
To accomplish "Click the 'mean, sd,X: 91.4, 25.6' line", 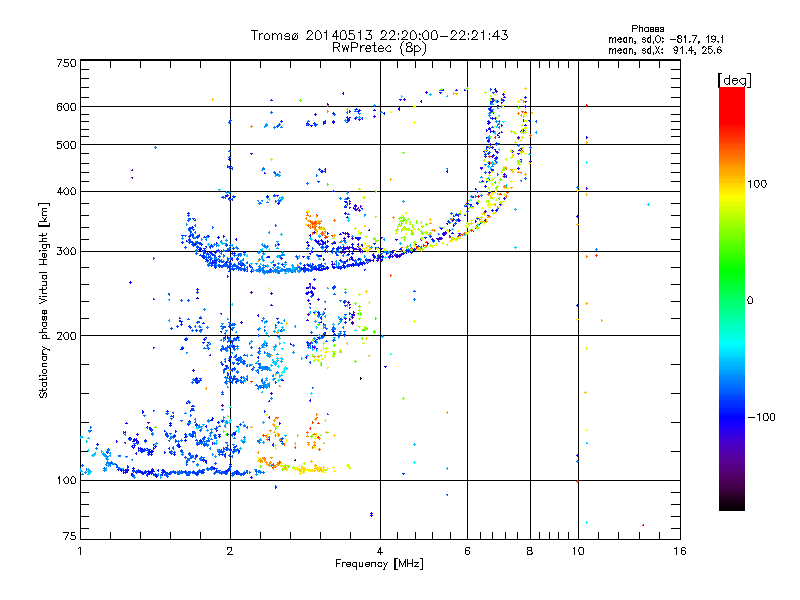I will click(665, 50).
